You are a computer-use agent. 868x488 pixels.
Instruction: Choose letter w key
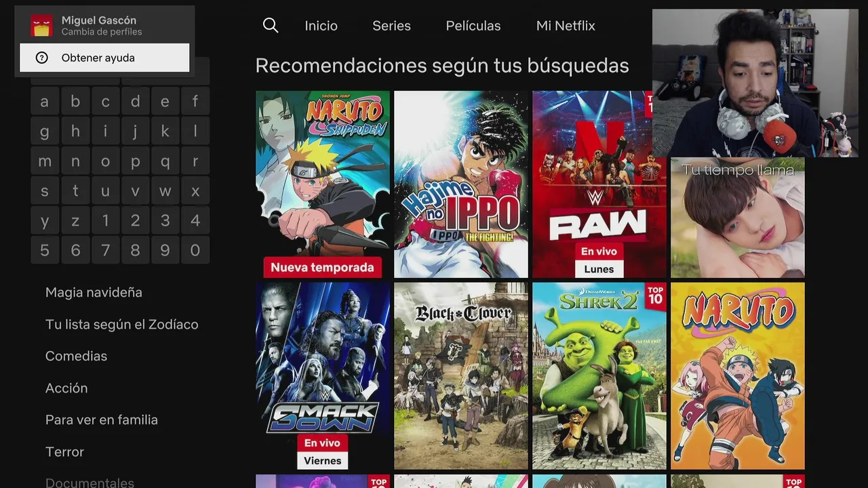[165, 191]
